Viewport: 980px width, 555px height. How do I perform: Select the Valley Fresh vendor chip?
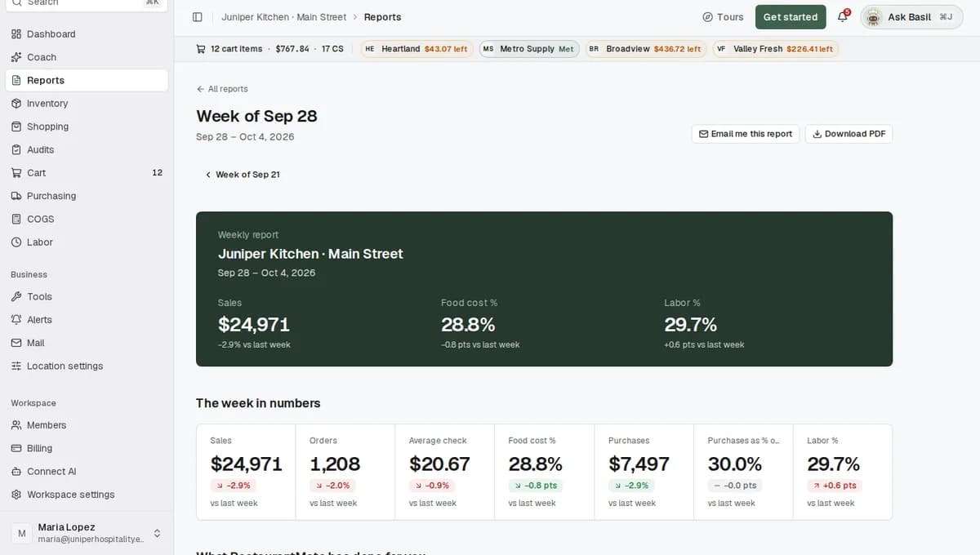775,49
